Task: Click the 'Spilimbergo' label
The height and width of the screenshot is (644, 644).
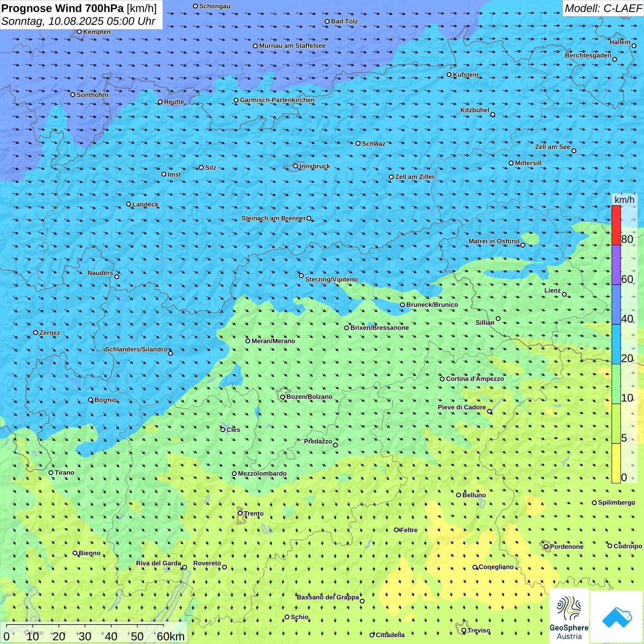Action: tap(617, 502)
